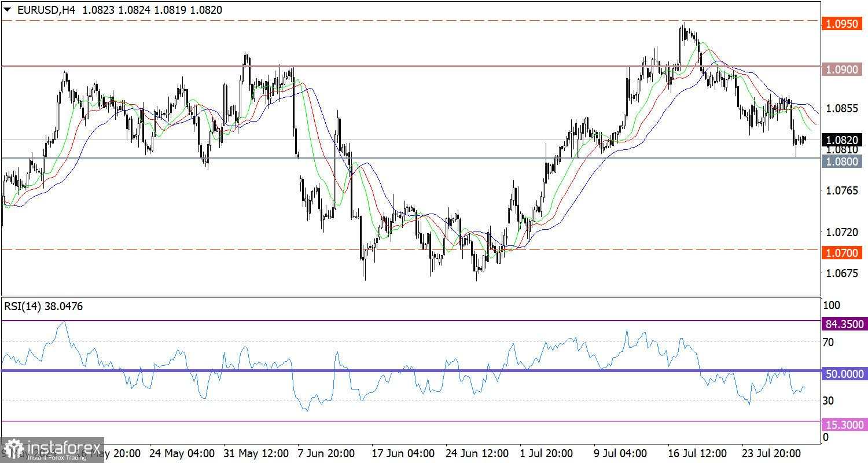Click the RSI 84.3500 level label

tap(844, 325)
